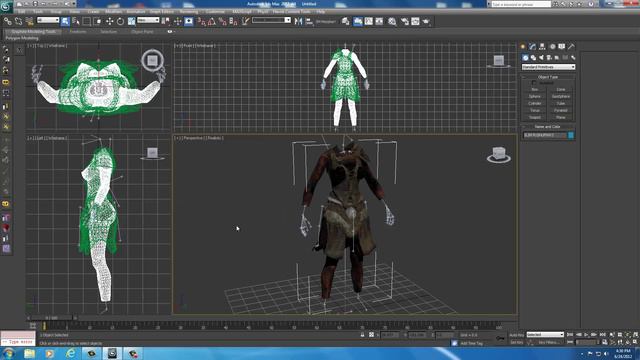
Task: Click Select and Manipulate tool
Action: pos(178,21)
